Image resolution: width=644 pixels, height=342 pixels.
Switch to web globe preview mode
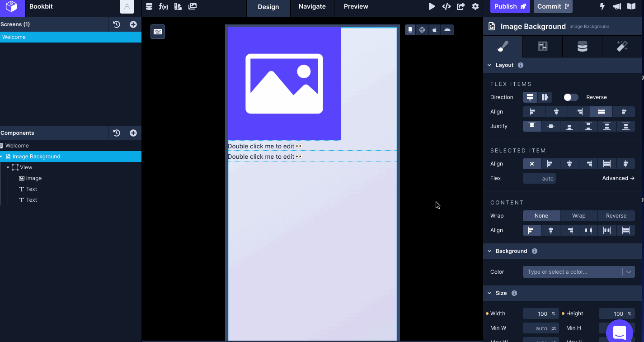pos(422,29)
